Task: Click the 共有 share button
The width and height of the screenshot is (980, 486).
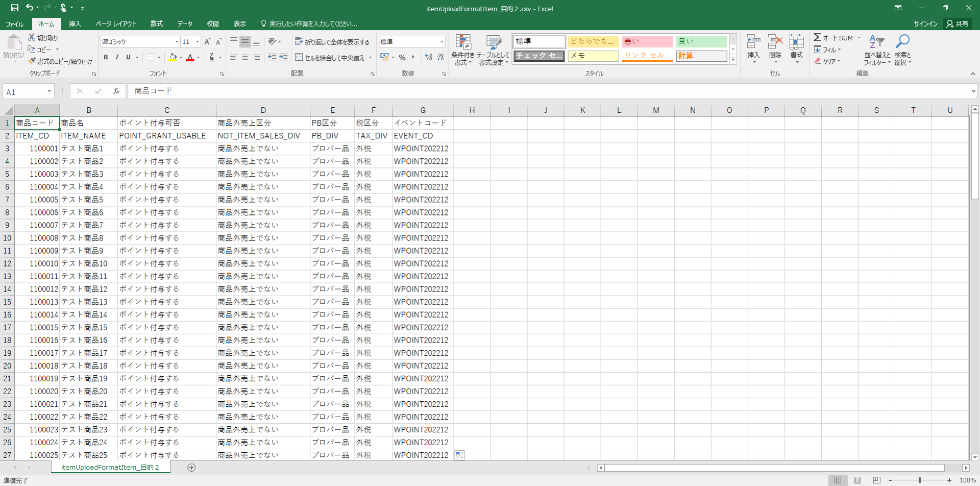Action: click(957, 24)
